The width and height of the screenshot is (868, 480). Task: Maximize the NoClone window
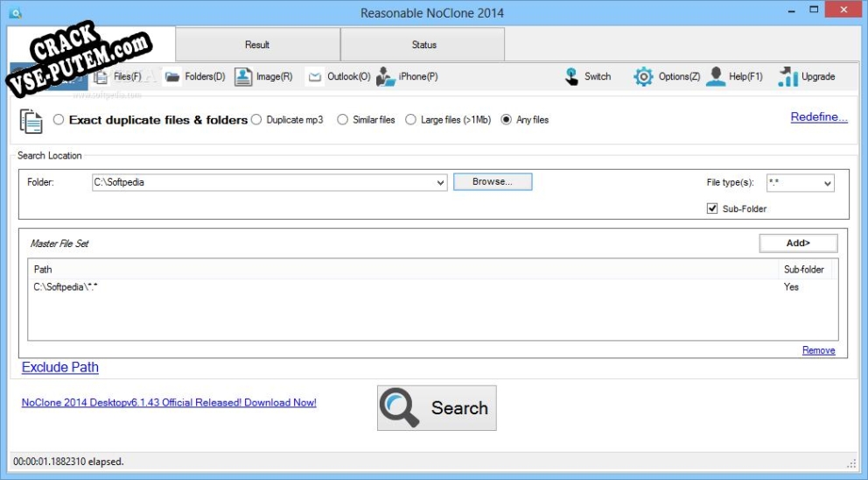point(814,10)
